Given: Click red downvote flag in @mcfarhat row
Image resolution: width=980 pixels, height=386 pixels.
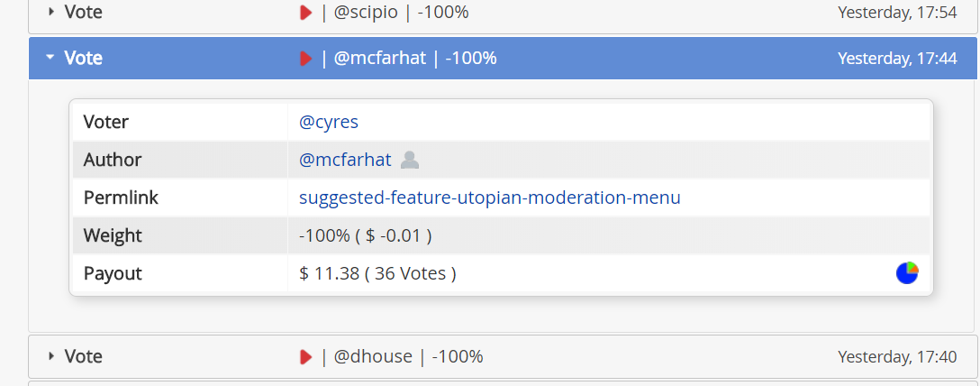Looking at the screenshot, I should (305, 59).
